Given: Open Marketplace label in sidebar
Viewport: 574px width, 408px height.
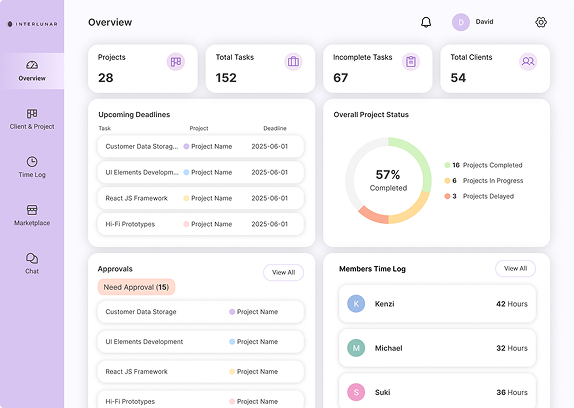Looking at the screenshot, I should pyautogui.click(x=32, y=223).
